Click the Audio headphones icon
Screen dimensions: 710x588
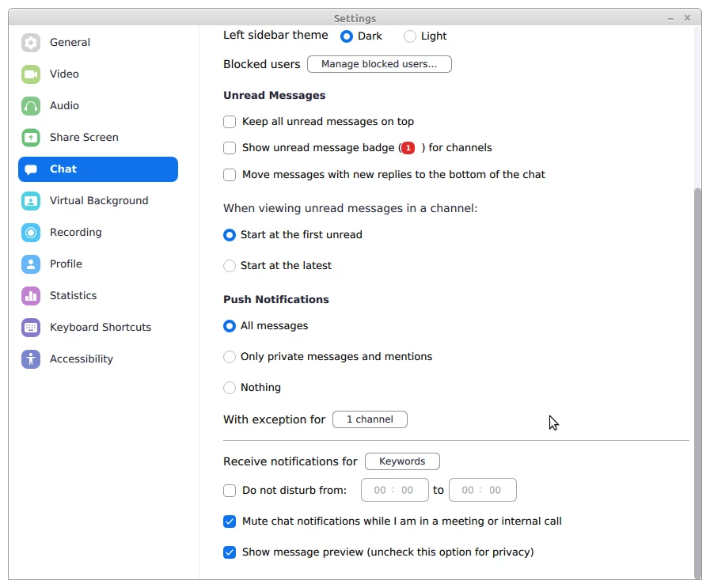coord(31,106)
